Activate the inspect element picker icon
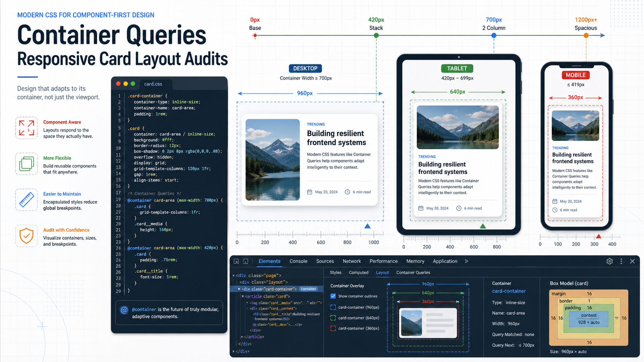The image size is (644, 362). click(236, 261)
